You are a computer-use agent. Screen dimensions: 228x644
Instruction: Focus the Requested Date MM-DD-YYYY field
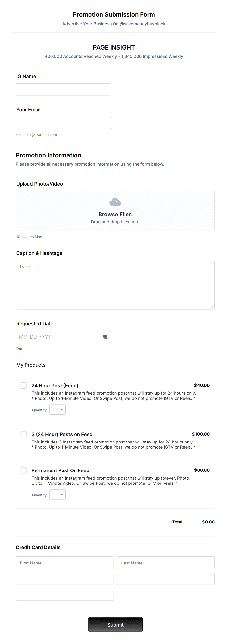coord(57,337)
